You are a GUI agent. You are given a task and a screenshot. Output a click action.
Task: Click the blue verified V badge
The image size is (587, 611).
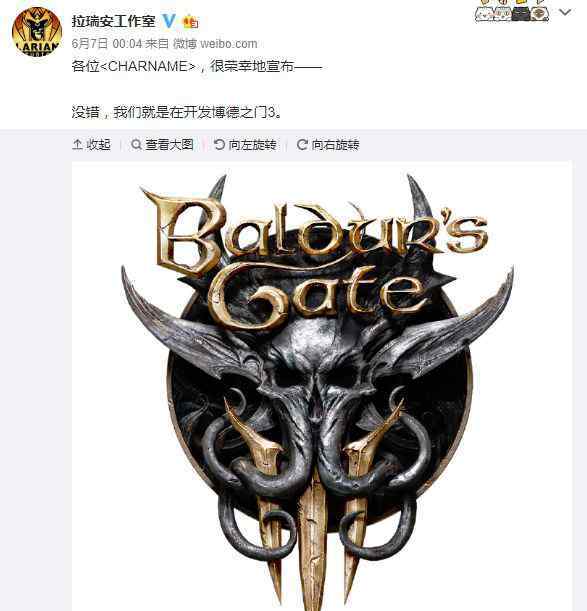(169, 20)
